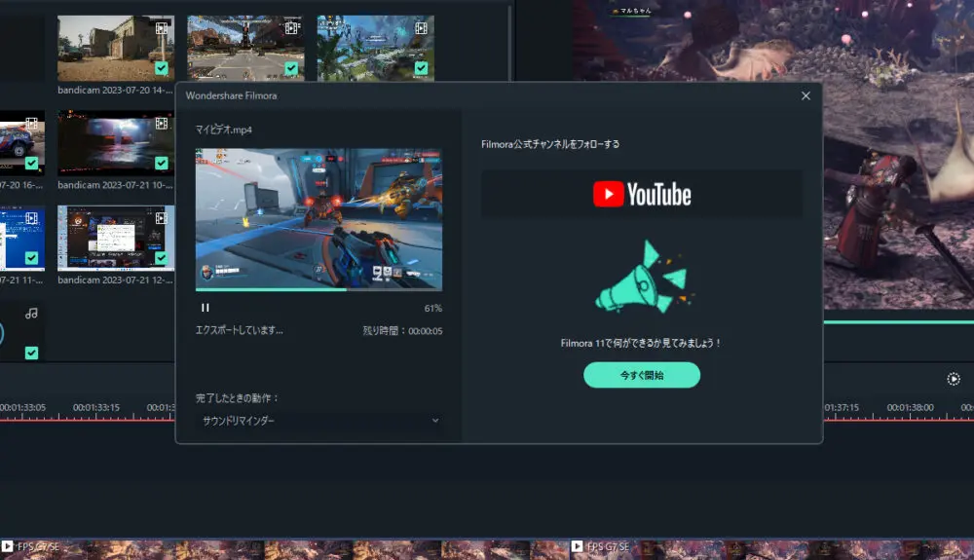974x560 pixels.
Task: Click the マイビデオ.mp4 file name
Action: coord(224,130)
